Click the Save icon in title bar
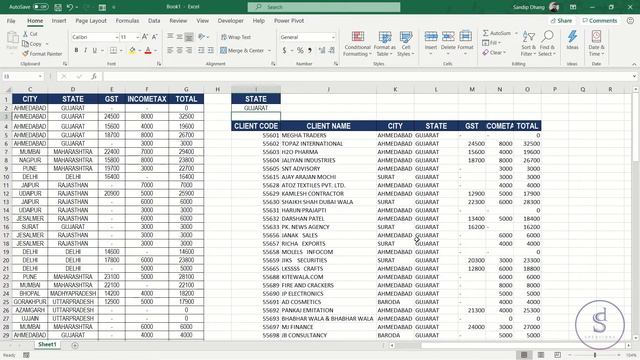 coord(58,7)
